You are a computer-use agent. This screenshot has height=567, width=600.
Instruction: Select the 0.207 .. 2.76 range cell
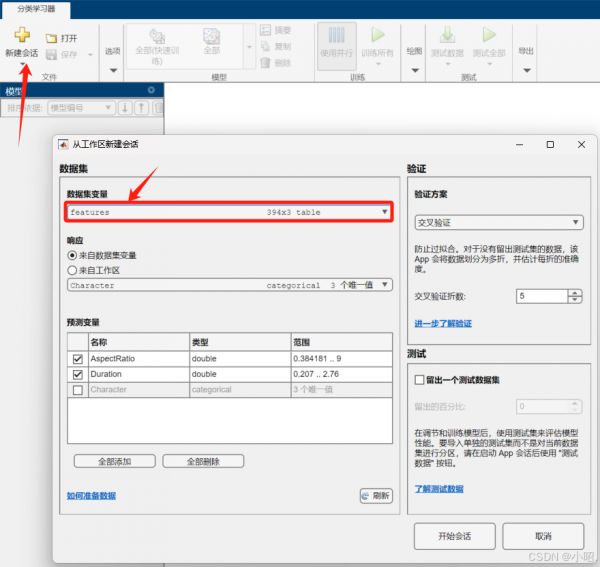tap(341, 374)
